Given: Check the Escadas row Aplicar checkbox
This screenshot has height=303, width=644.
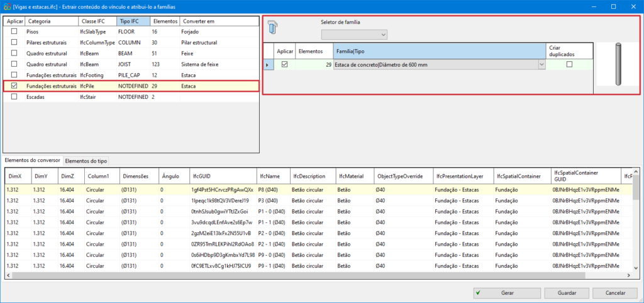Looking at the screenshot, I should 14,96.
